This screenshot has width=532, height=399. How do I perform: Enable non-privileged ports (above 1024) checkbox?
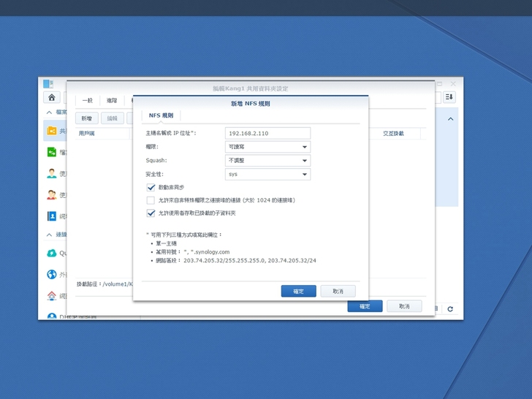(x=151, y=200)
